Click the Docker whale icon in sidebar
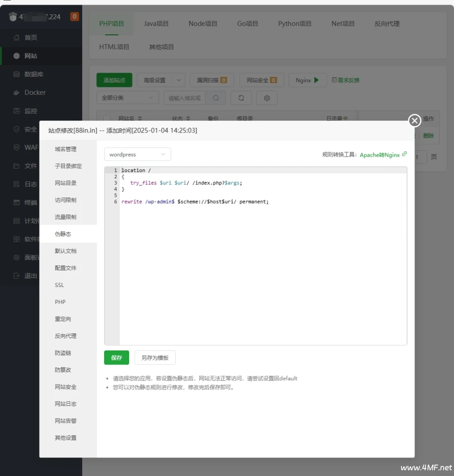Image resolution: width=454 pixels, height=476 pixels. point(17,93)
